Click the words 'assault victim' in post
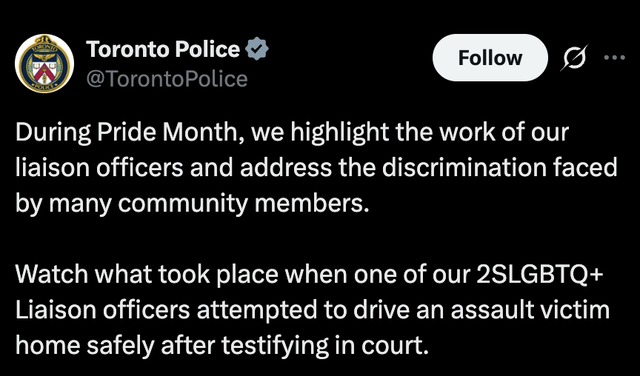 click(x=530, y=310)
